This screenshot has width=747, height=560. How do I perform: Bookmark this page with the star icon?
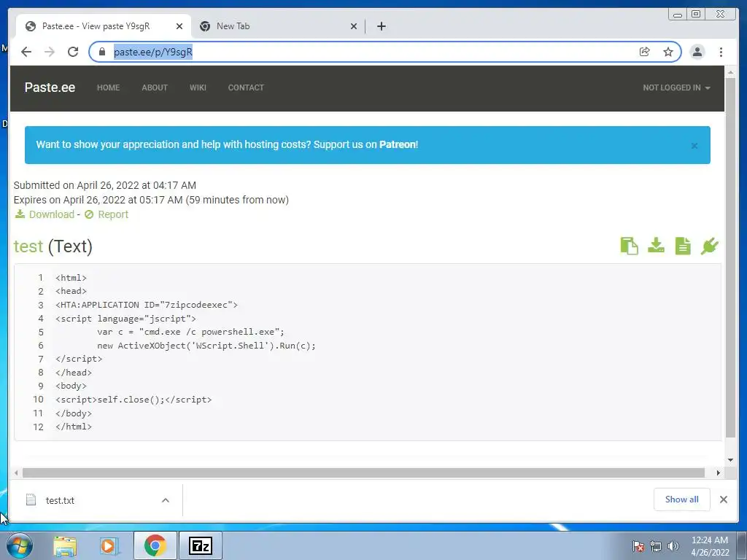pyautogui.click(x=668, y=52)
